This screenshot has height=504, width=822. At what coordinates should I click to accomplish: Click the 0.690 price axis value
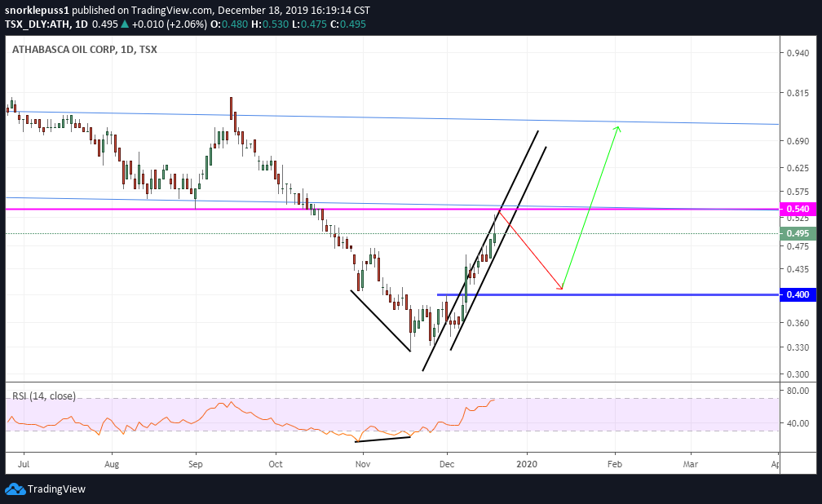tap(798, 141)
